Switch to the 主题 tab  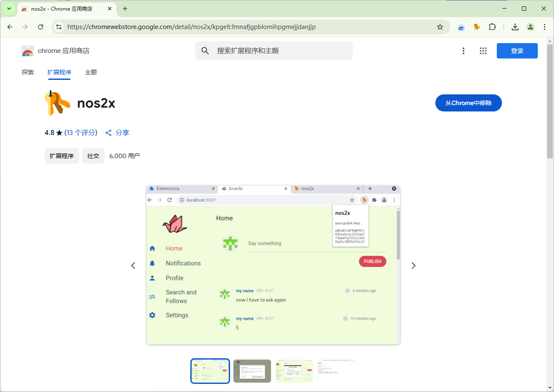pos(90,72)
